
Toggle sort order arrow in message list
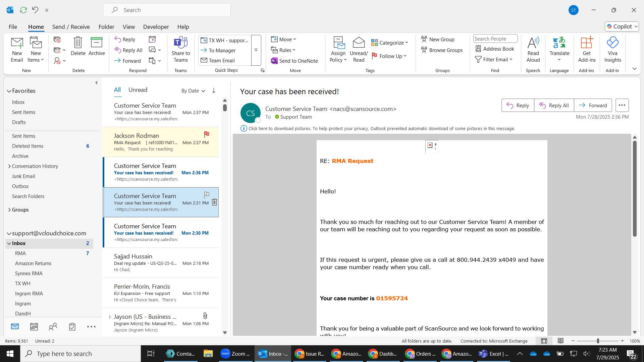[214, 90]
